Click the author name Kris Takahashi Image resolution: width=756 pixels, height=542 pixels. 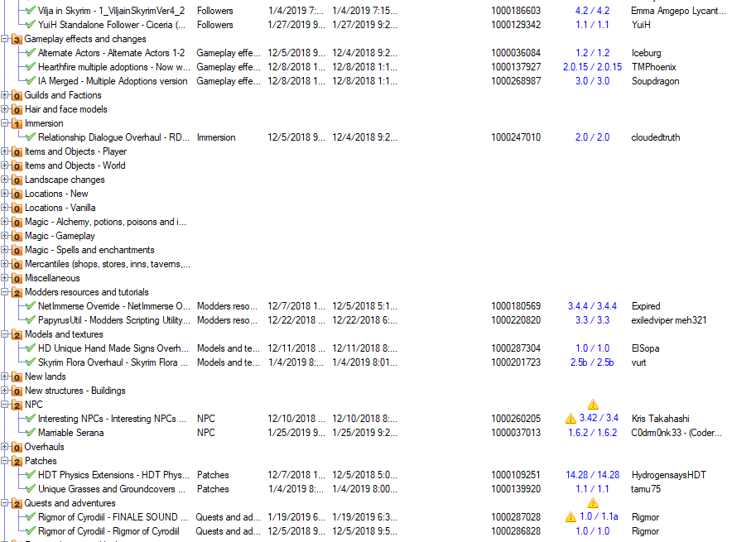661,419
